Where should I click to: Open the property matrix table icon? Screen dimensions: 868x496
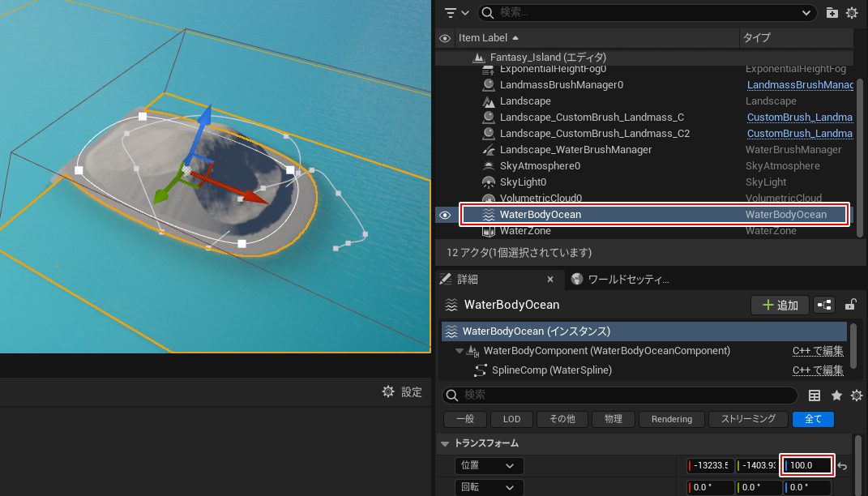pos(815,396)
